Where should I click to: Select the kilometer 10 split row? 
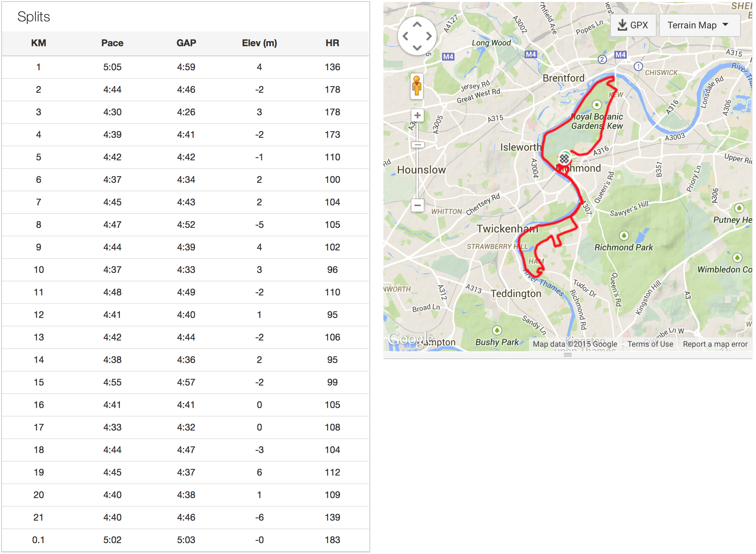coord(186,270)
